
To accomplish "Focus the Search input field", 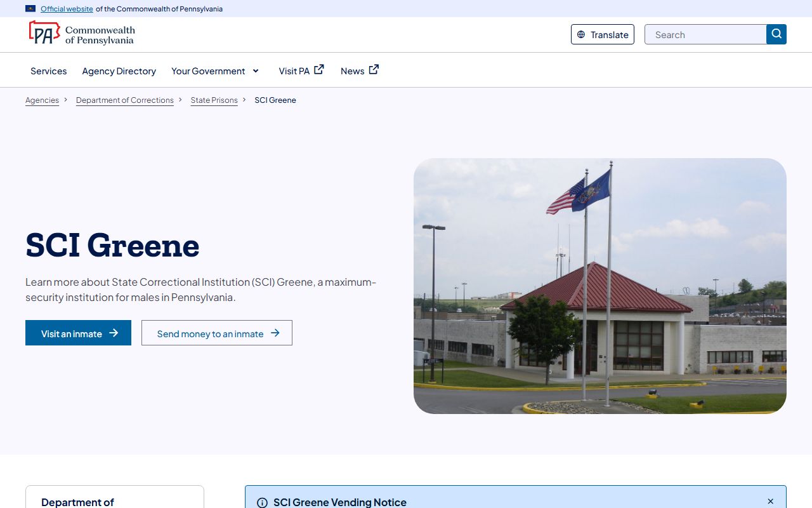I will point(705,34).
